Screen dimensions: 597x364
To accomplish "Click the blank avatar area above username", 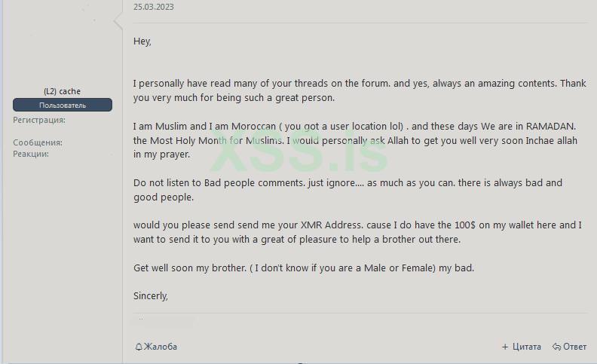I will (x=62, y=45).
